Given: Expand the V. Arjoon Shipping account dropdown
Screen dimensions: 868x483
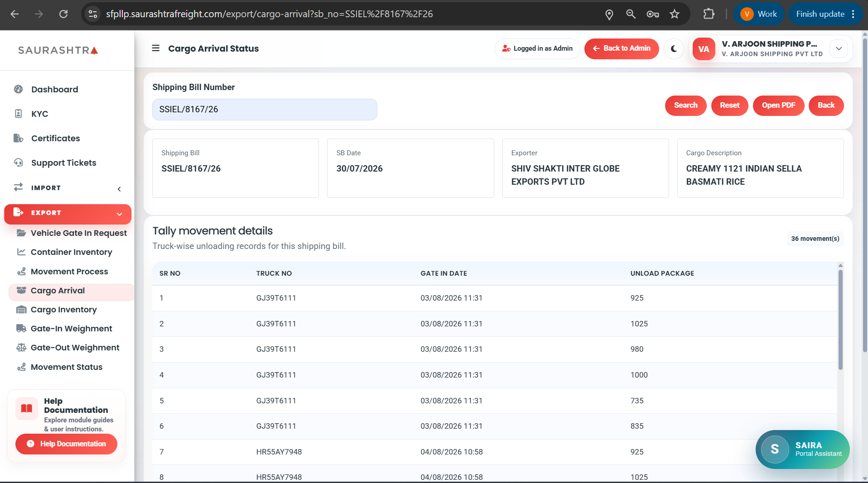Looking at the screenshot, I should pos(839,48).
